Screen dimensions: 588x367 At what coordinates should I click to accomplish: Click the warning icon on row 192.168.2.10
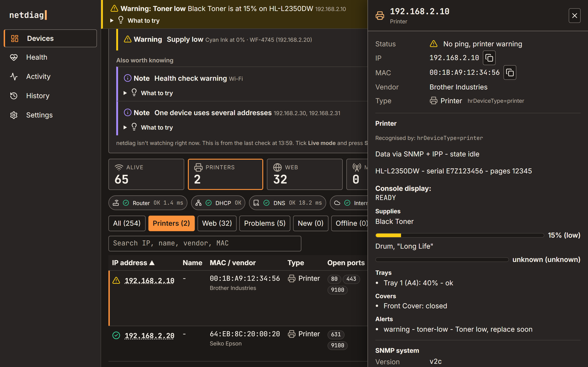tap(116, 280)
